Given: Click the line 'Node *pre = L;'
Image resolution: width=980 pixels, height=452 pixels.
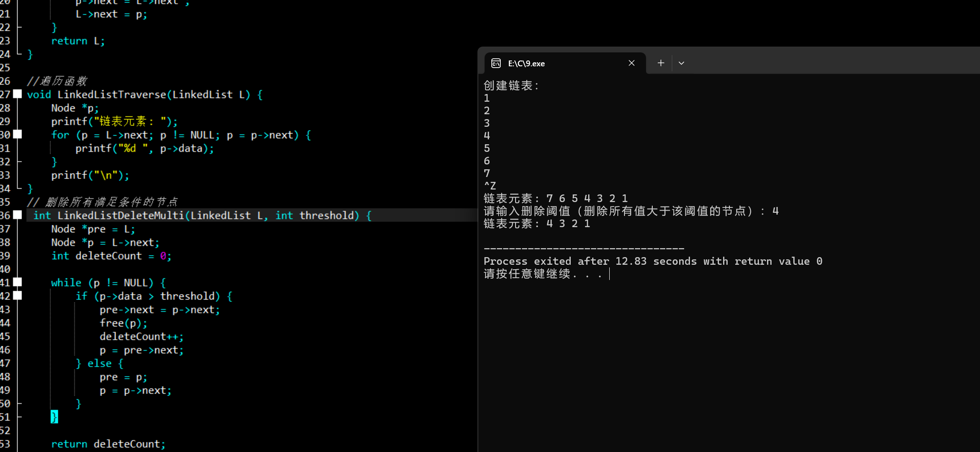Looking at the screenshot, I should click(x=93, y=229).
